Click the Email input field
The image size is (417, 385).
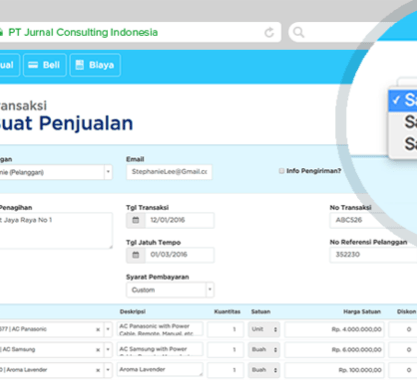click(x=169, y=172)
